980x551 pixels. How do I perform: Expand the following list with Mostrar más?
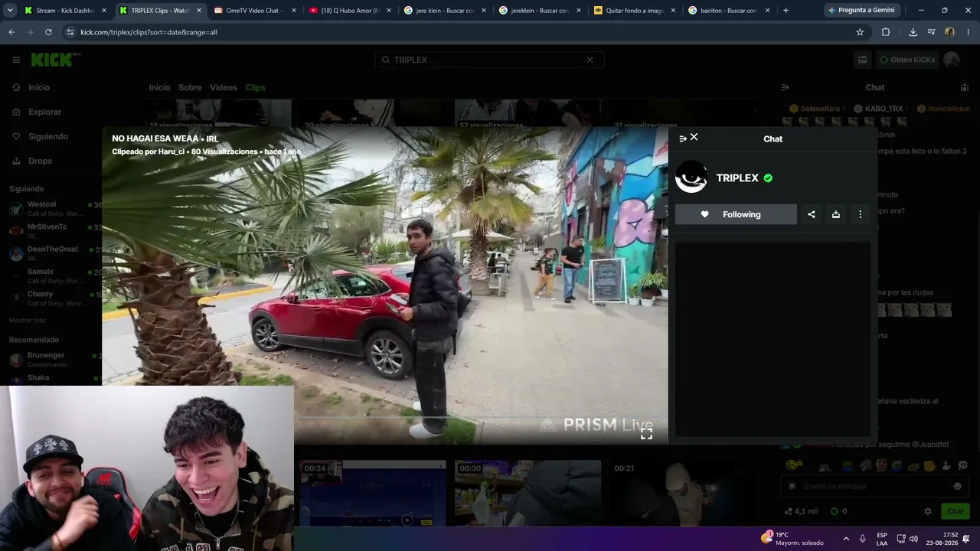click(28, 320)
